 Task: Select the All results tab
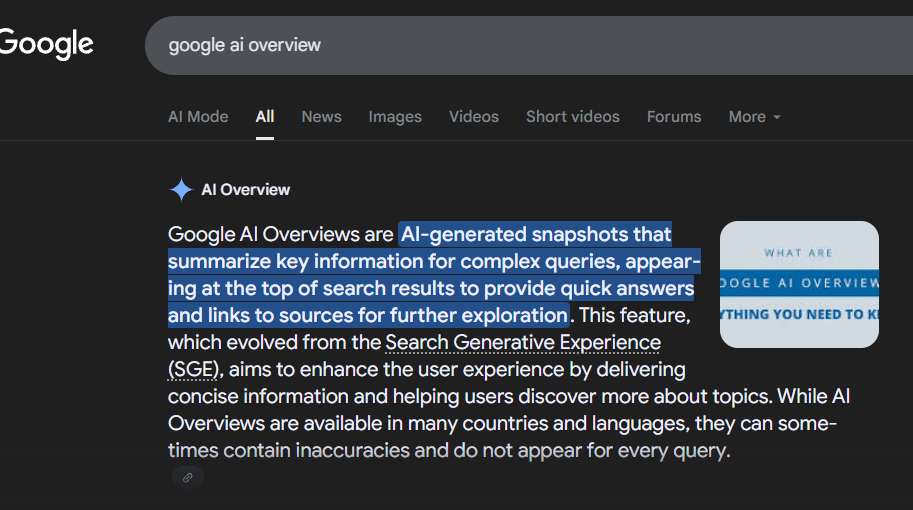pyautogui.click(x=265, y=117)
